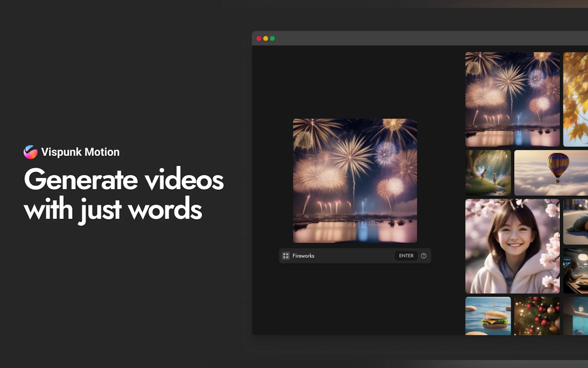Select the person eating at restaurant thumbnail

point(575,271)
